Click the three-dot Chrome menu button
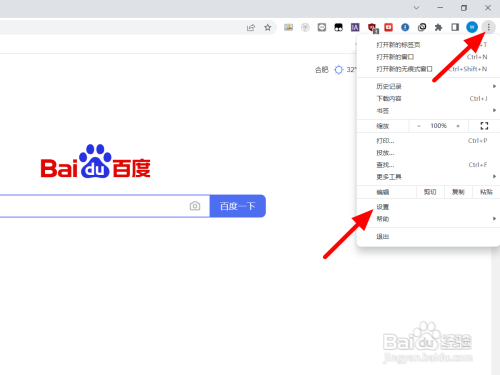The width and height of the screenshot is (500, 375). tap(488, 27)
